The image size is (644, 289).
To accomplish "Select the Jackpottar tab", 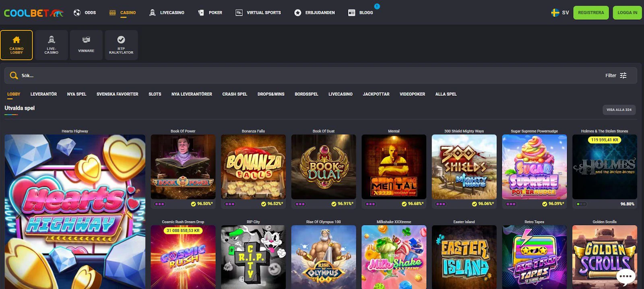I will coord(376,94).
